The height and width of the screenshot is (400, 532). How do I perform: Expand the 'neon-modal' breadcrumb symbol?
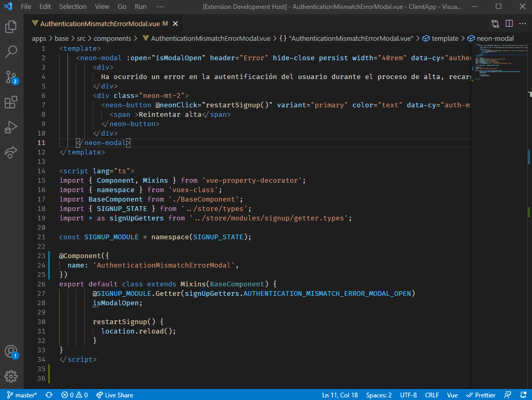[x=491, y=38]
